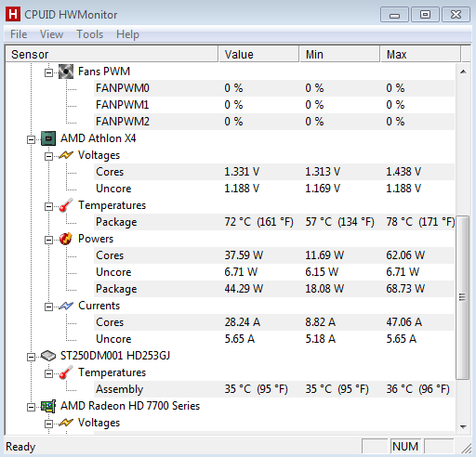The height and width of the screenshot is (457, 476).
Task: Select the Uncore power row 6.71 W
Action: (x=274, y=272)
